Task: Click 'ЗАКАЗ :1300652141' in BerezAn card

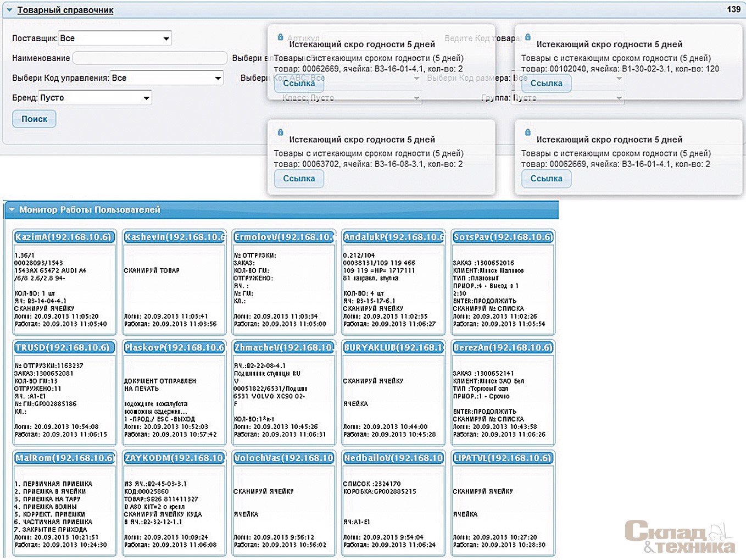Action: tap(483, 374)
